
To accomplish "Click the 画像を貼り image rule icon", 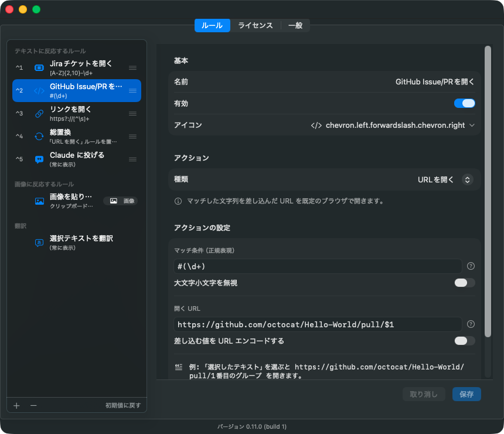I will click(x=39, y=201).
